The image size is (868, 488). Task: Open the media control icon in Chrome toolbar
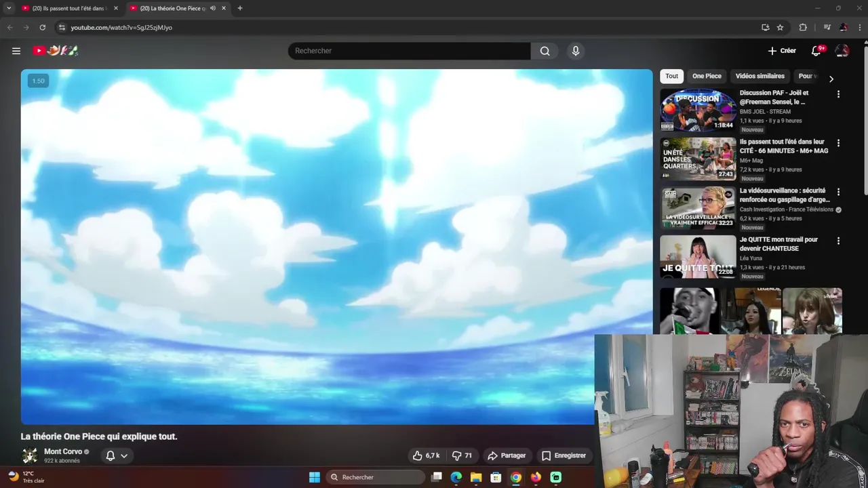[x=827, y=27]
